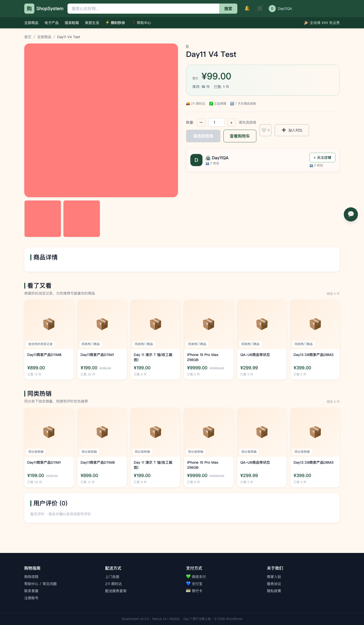364x625 pixels.
Task: Open the notification bell icon
Action: [x=247, y=9]
